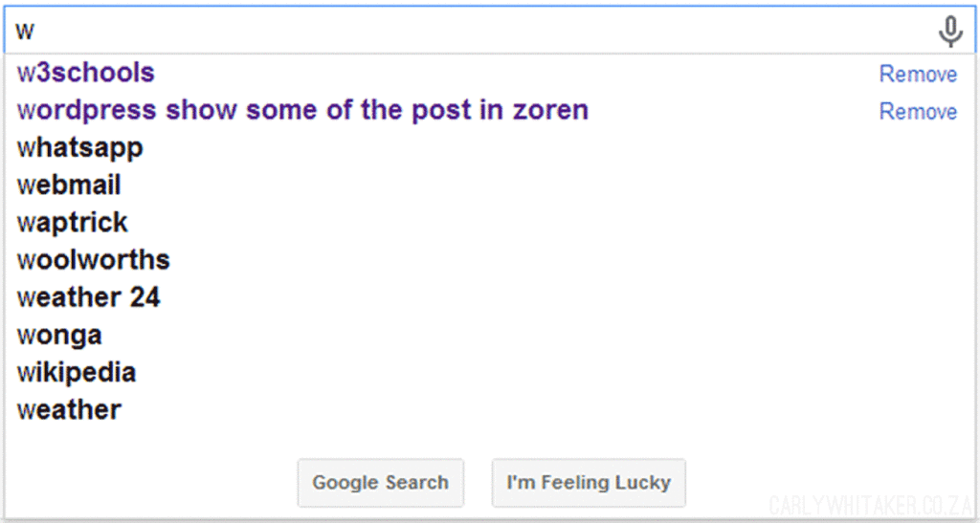Choose the wikipedia suggestion
Image resolution: width=980 pixels, height=523 pixels.
(x=77, y=372)
